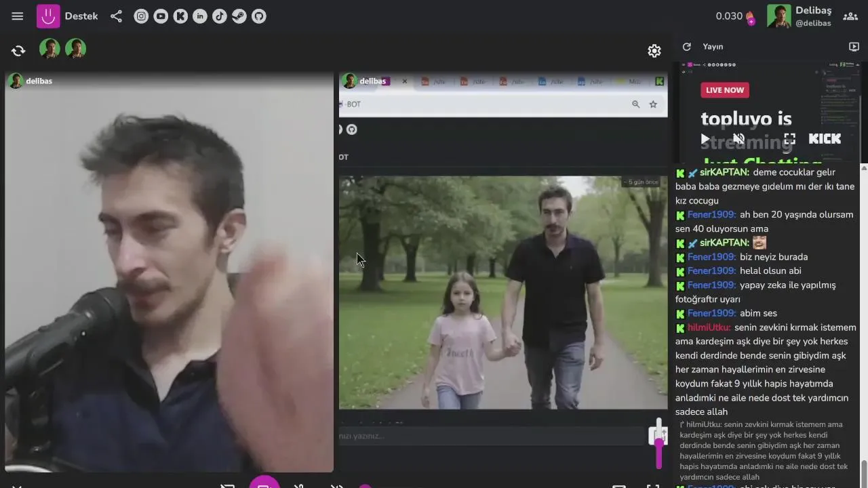
Task: Click sirKAPTAN username in chat
Action: pyautogui.click(x=724, y=172)
